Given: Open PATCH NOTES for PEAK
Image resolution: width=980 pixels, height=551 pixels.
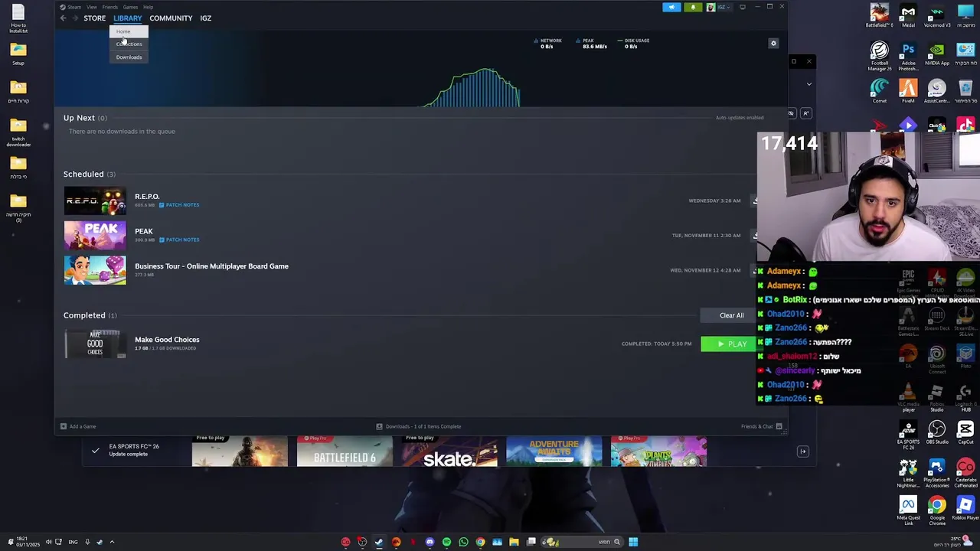Looking at the screenshot, I should tap(179, 240).
